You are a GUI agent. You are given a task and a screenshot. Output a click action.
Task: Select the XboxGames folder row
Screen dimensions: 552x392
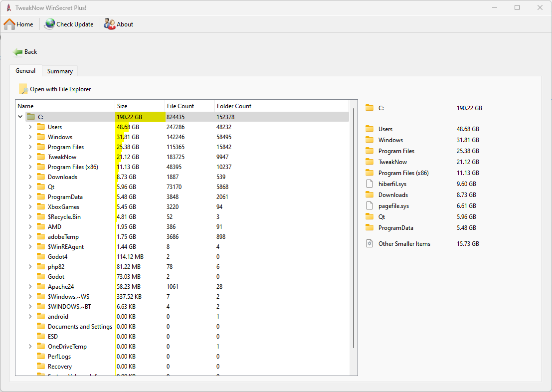tap(63, 207)
